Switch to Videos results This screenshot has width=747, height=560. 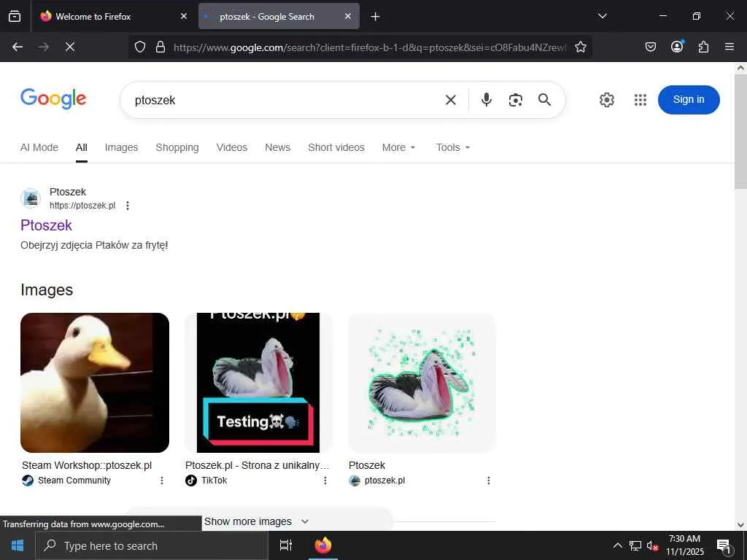click(232, 147)
